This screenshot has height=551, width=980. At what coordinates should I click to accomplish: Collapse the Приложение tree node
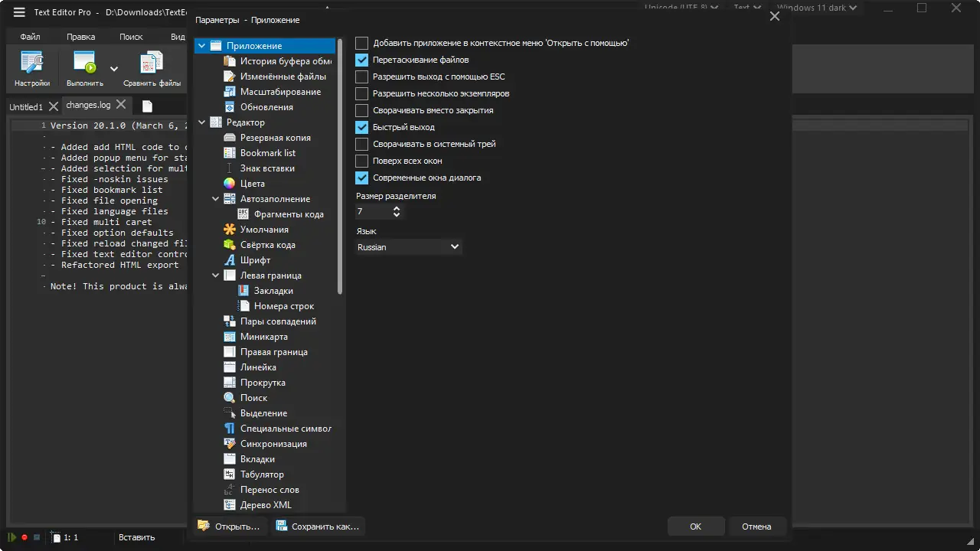pyautogui.click(x=202, y=46)
